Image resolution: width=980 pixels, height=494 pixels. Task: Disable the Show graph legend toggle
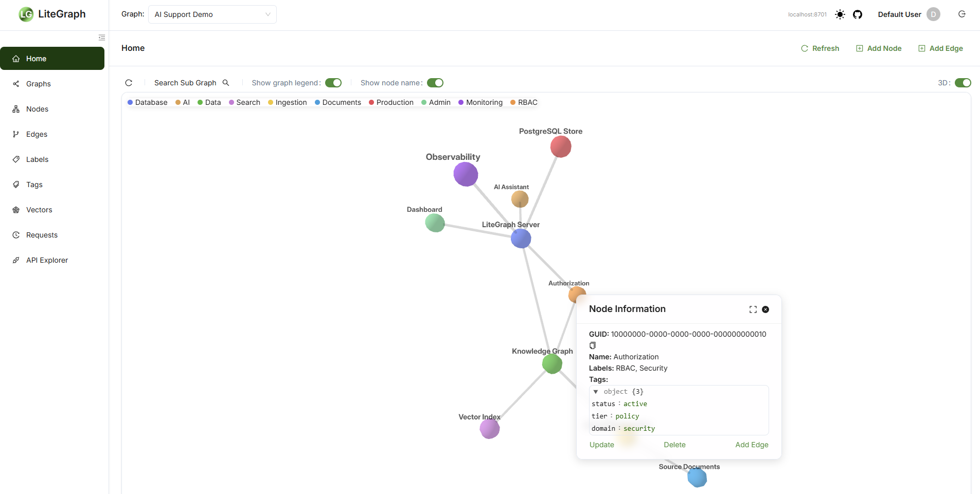333,83
